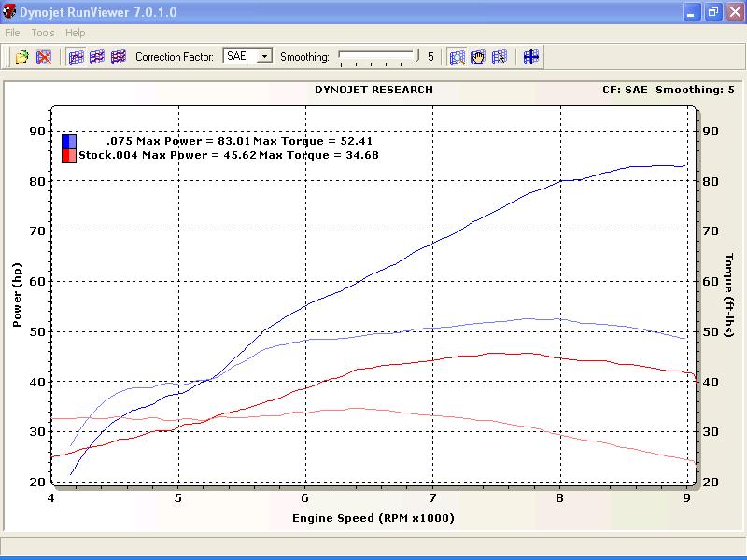The height and width of the screenshot is (560, 747).
Task: Click the Correction Factor label
Action: click(175, 57)
